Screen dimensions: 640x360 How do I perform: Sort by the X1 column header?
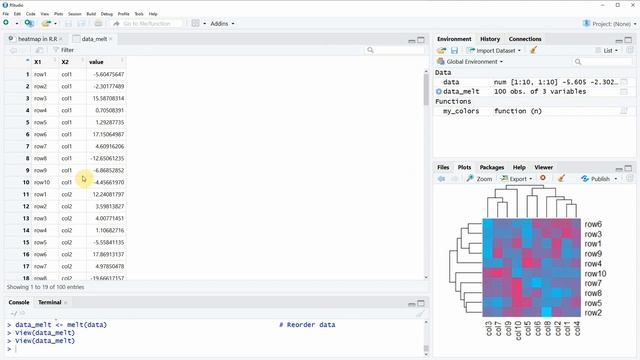(x=45, y=62)
